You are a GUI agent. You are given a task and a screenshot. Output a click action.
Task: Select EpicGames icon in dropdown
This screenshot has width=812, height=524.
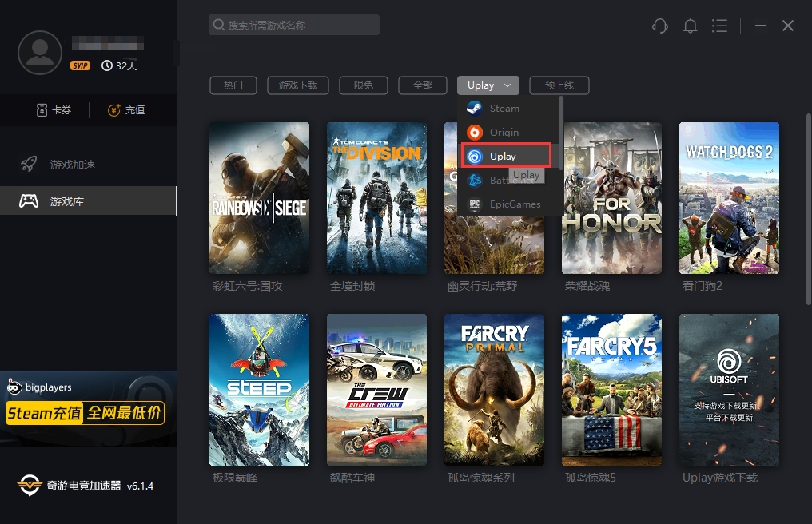[x=475, y=204]
